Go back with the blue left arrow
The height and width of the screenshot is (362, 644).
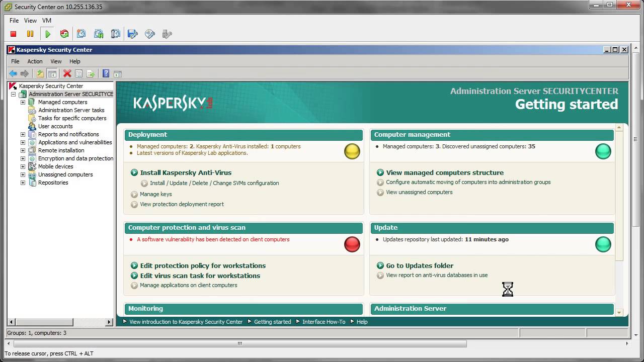13,74
